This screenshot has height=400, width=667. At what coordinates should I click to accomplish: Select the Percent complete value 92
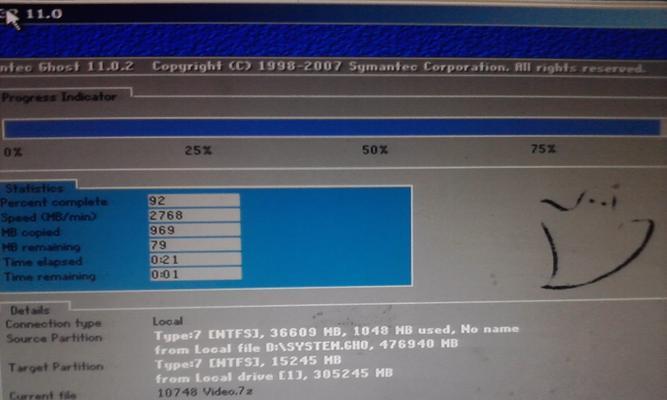point(194,200)
